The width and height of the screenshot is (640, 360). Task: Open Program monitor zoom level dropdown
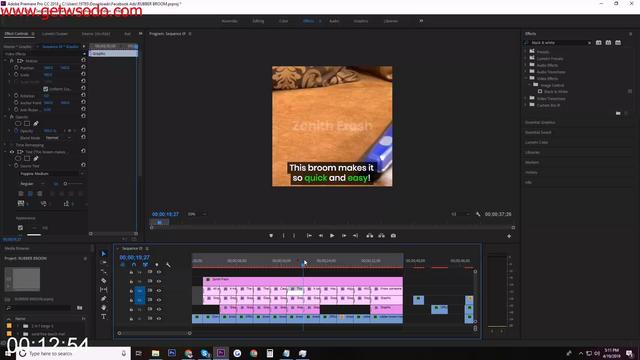tap(197, 214)
